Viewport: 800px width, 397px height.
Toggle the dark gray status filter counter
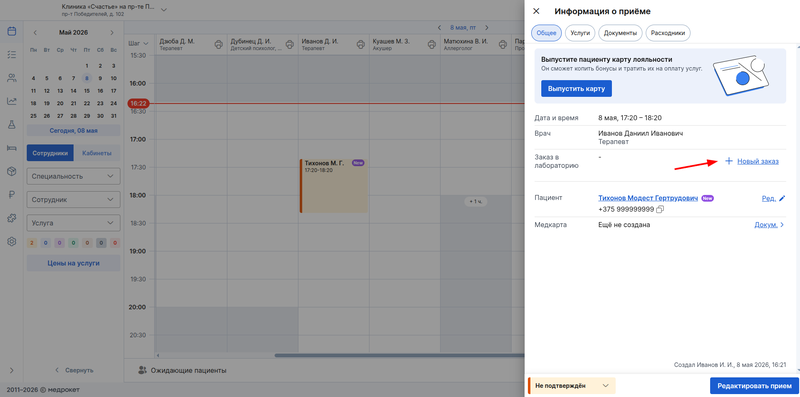(x=102, y=243)
